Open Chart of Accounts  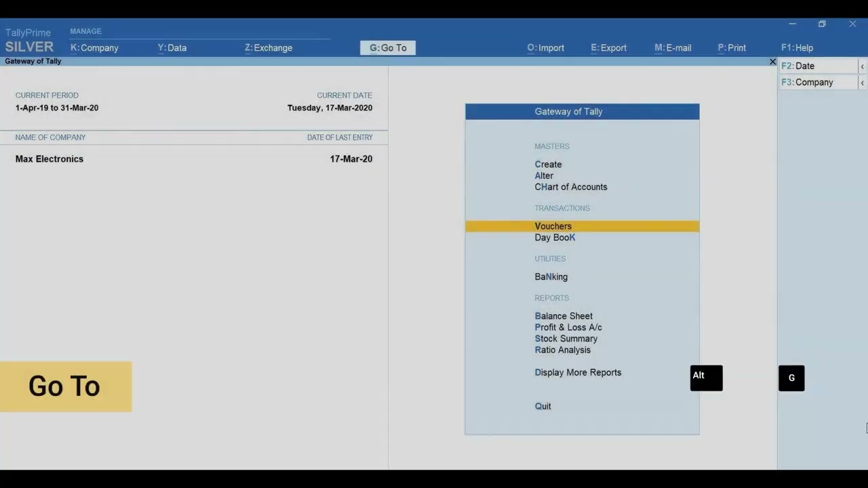[x=571, y=187]
